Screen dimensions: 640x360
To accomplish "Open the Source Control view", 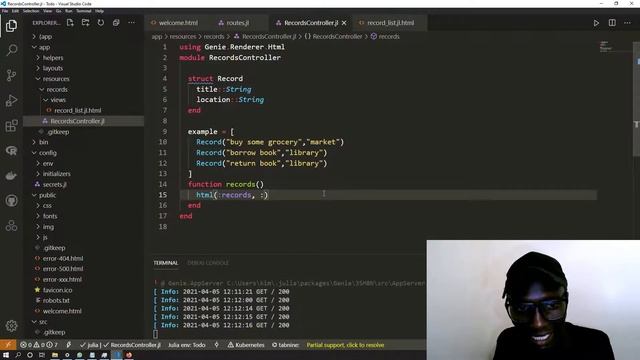I will tap(11, 75).
